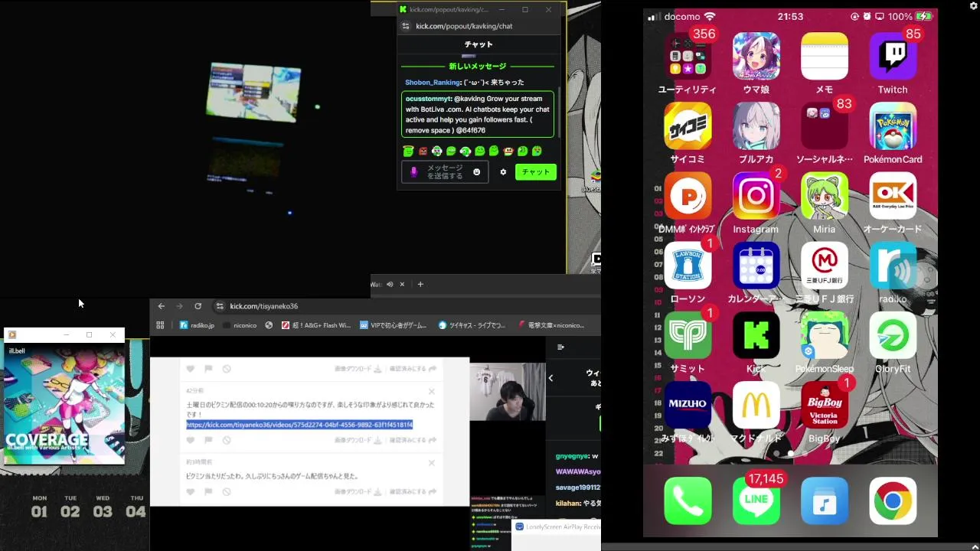980x551 pixels.
Task: Open LINE with 17,145 unread badge
Action: click(x=756, y=501)
